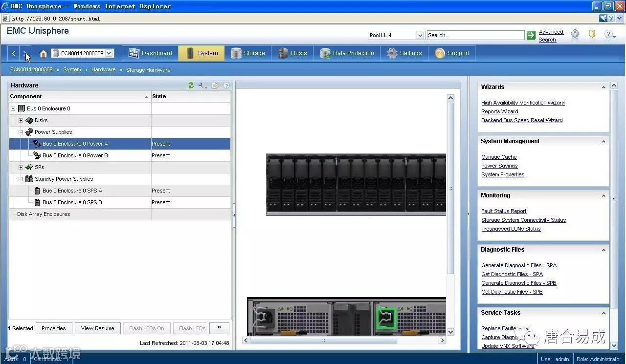Click the Power Supplies plug icon
Screen dimensions: 626x364
[29, 132]
